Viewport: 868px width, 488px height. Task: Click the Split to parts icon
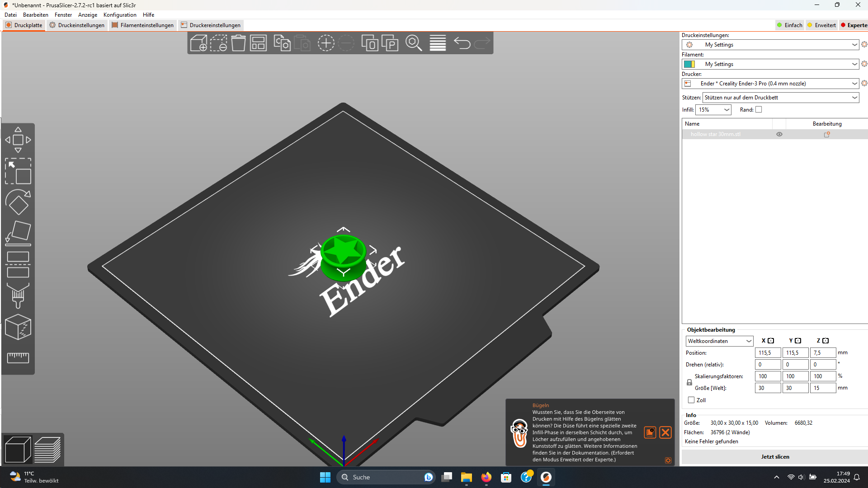(390, 43)
